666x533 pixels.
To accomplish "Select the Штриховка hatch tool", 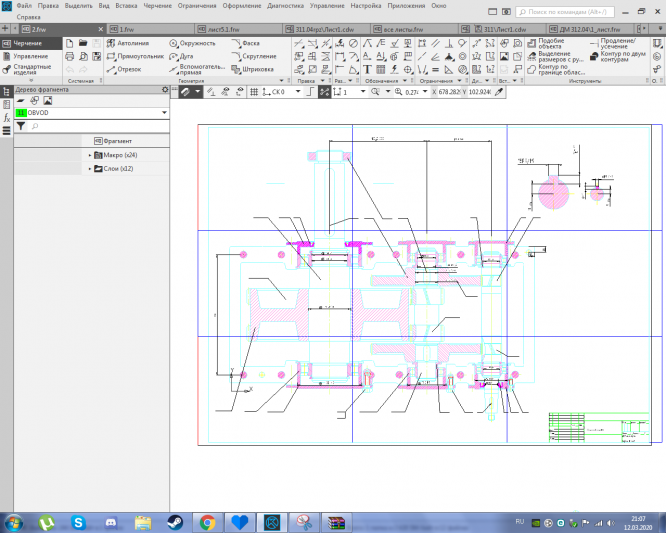I will pos(257,69).
